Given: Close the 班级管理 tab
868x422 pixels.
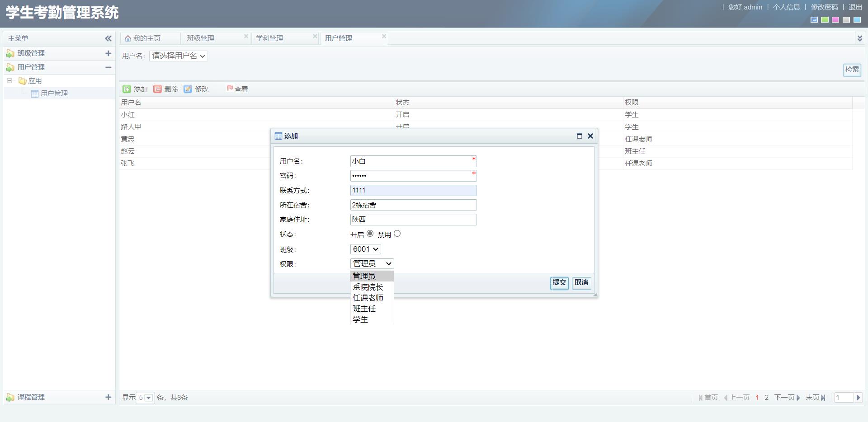Looking at the screenshot, I should pos(246,36).
